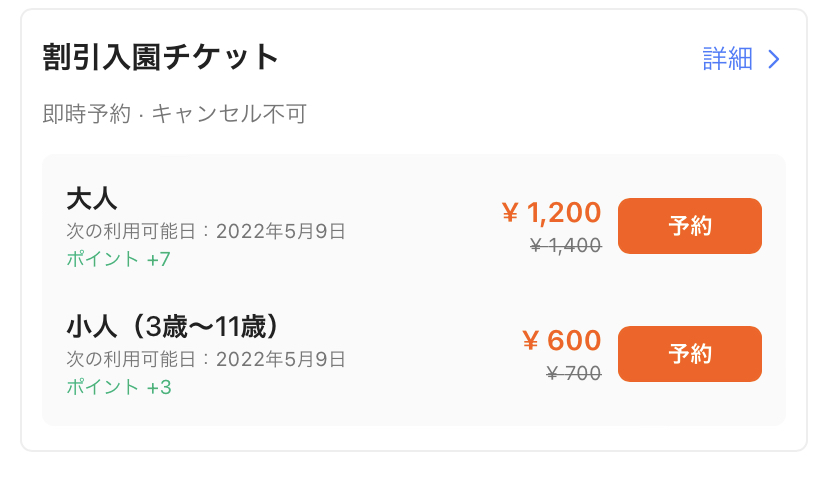Book the 大人 adult ticket with 予約

tap(690, 226)
